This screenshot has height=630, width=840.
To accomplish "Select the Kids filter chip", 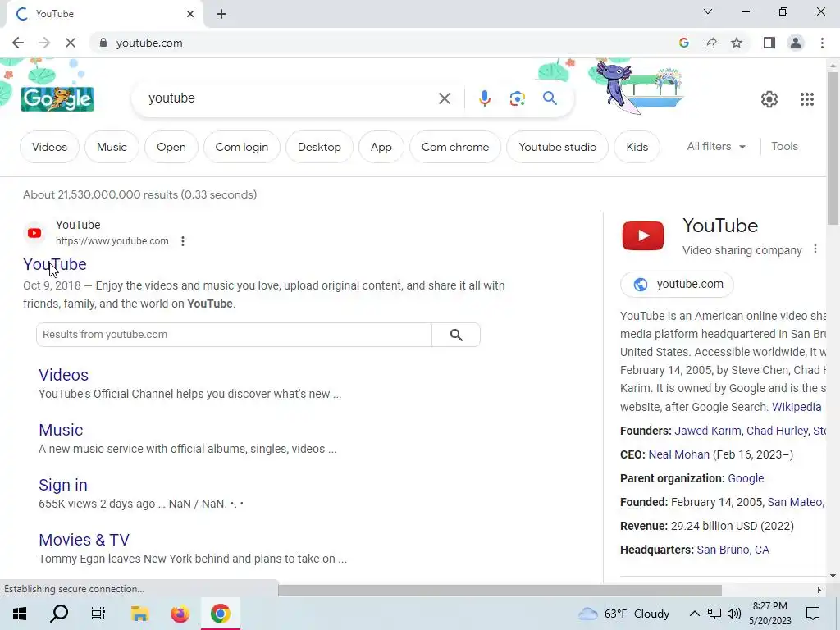I will pyautogui.click(x=637, y=147).
